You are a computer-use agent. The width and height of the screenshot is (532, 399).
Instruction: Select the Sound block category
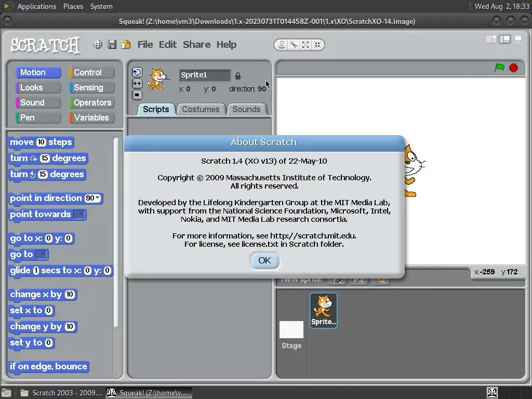[x=38, y=102]
